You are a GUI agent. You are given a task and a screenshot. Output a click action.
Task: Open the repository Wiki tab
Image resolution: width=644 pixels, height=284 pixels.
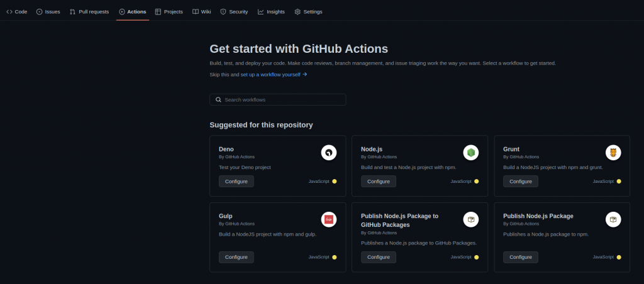click(x=202, y=11)
